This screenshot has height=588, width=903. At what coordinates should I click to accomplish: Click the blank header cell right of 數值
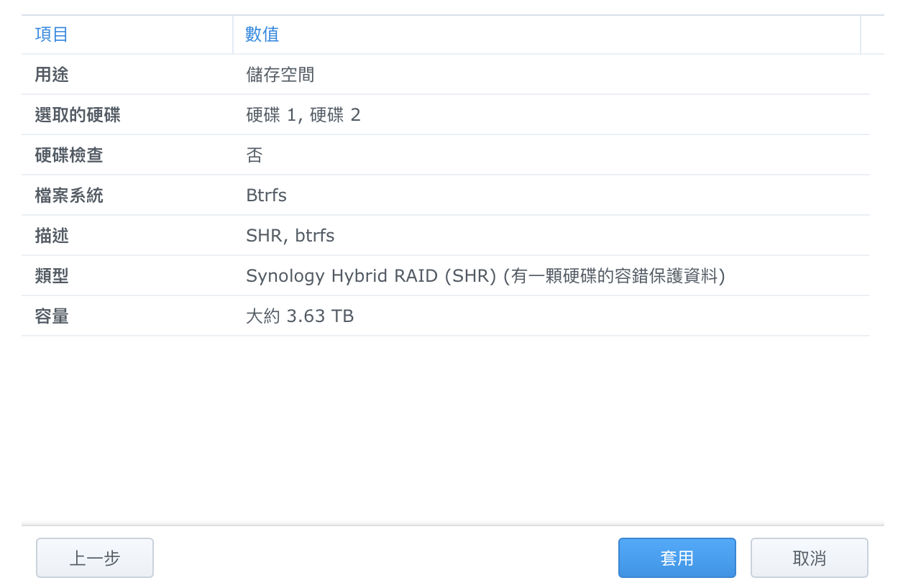[872, 35]
